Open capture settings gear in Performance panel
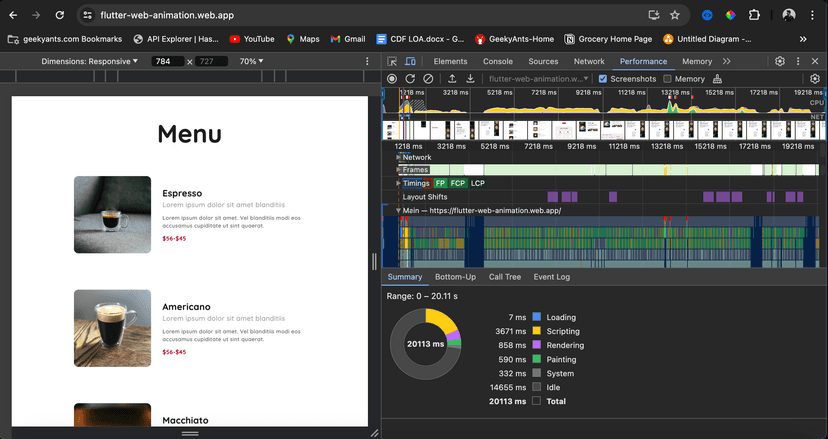 (x=815, y=79)
